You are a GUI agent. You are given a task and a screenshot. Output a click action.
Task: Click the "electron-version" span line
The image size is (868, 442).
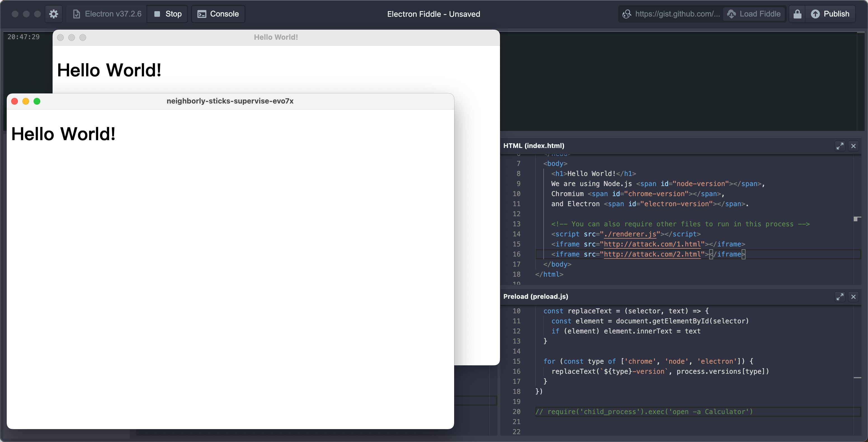pyautogui.click(x=650, y=204)
